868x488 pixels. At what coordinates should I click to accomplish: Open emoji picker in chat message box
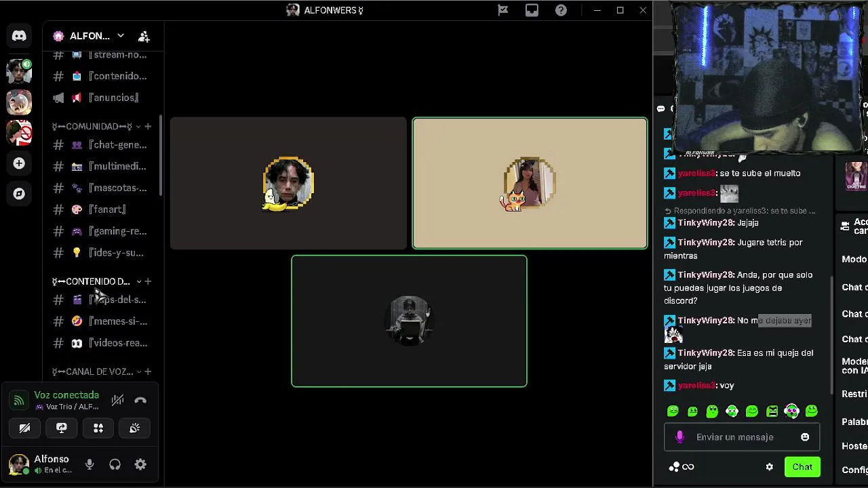pyautogui.click(x=805, y=437)
